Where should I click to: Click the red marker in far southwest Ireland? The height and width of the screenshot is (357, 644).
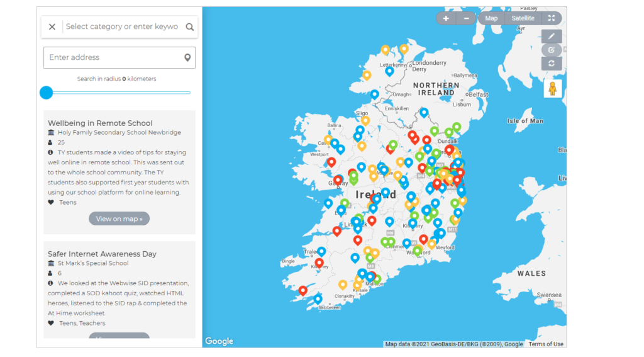[x=303, y=290]
